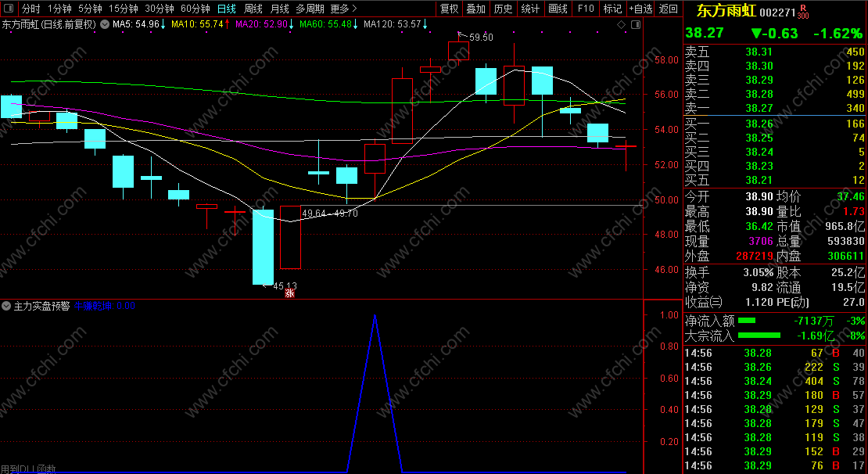Expand the 东方雨虹 chart settings dropdown
Screen dimensions: 868x474
[105, 24]
